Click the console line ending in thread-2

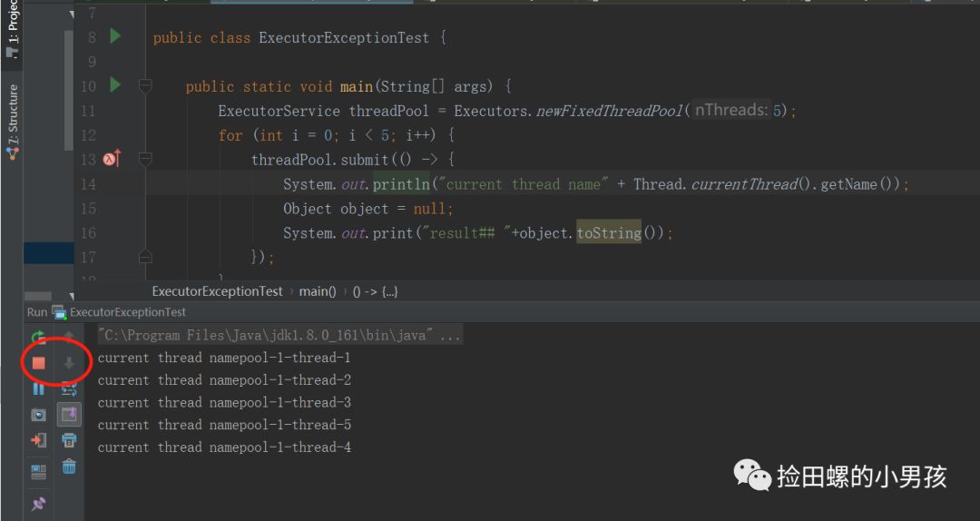224,380
